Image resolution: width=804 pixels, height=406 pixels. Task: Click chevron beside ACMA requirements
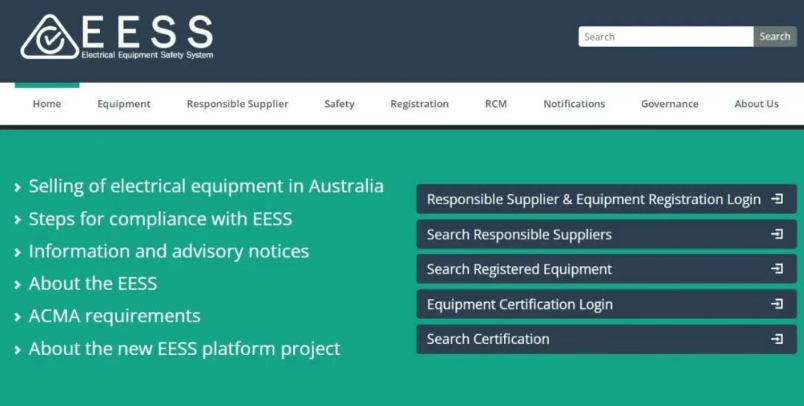tap(18, 317)
